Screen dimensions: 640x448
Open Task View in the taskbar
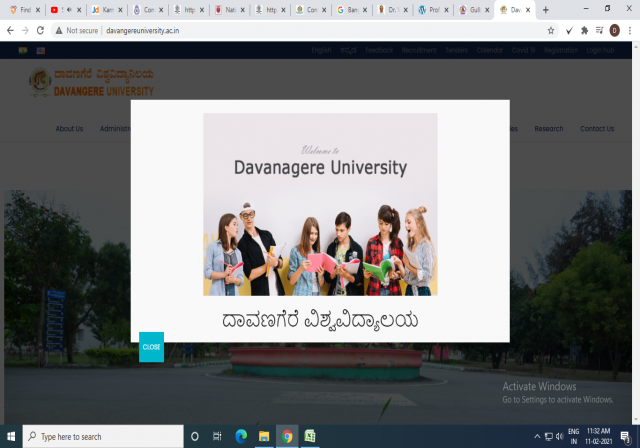pos(217,437)
